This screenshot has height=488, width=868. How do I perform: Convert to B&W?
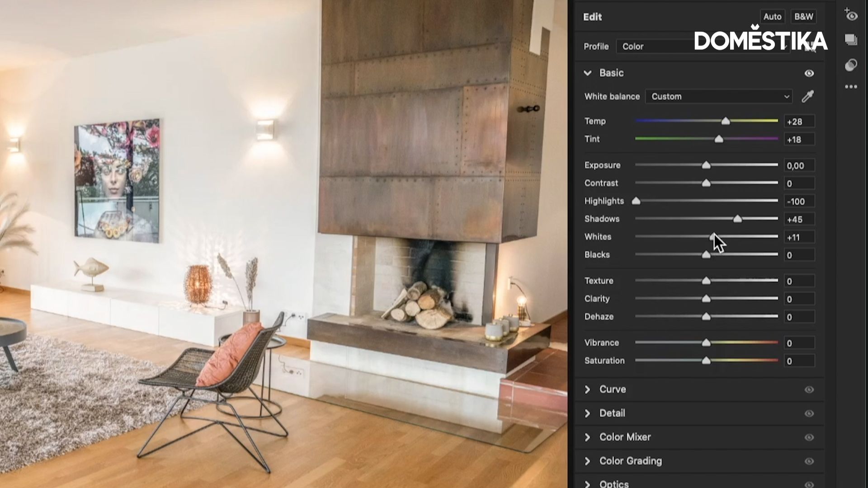pyautogui.click(x=804, y=17)
